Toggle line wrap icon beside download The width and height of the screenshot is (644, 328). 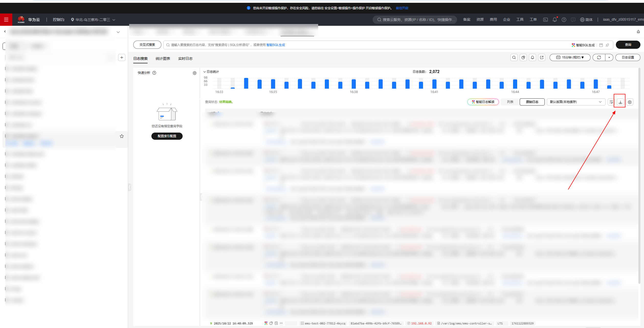(611, 102)
